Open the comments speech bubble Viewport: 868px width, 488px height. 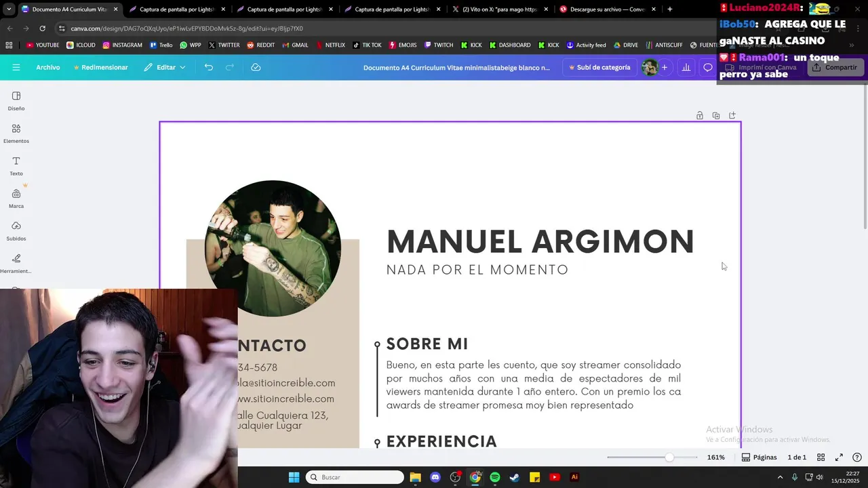708,67
